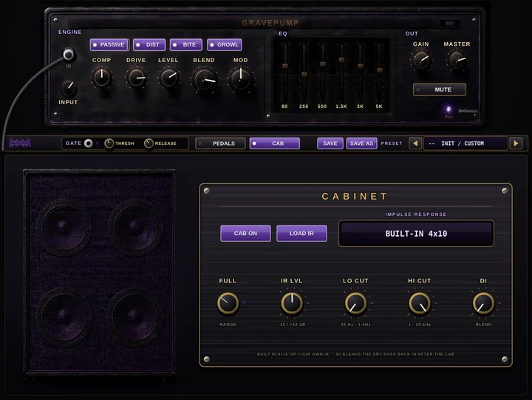This screenshot has height=400, width=532.
Task: Toggle the GROWL engine mode
Action: (x=225, y=44)
